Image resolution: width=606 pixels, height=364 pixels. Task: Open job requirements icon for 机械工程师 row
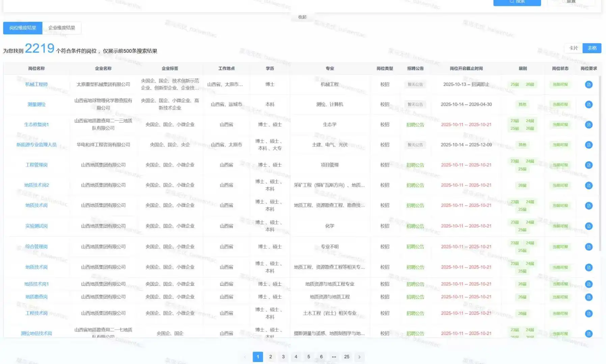pos(588,84)
